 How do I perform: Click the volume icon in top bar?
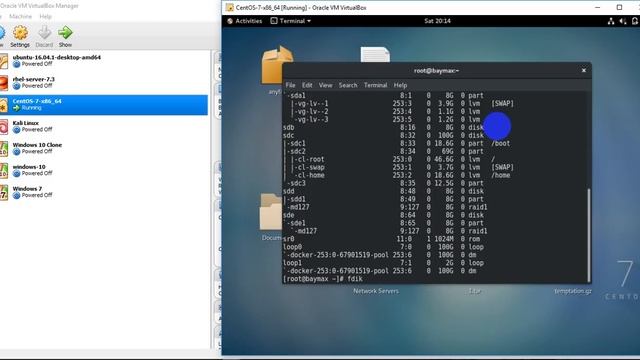[x=623, y=21]
